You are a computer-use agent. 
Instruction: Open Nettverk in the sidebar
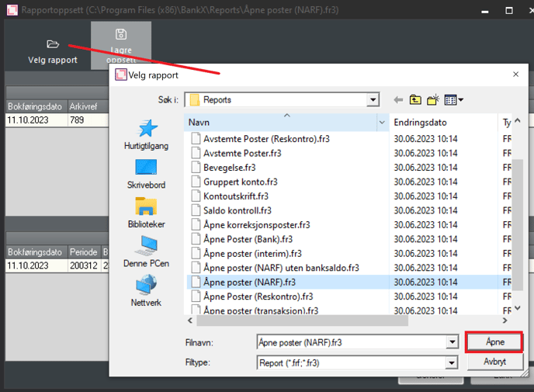pyautogui.click(x=146, y=290)
